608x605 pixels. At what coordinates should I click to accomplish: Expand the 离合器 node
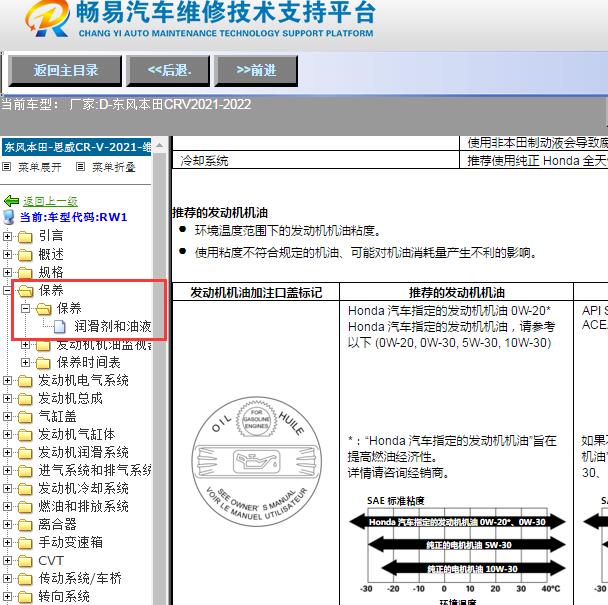pos(7,524)
